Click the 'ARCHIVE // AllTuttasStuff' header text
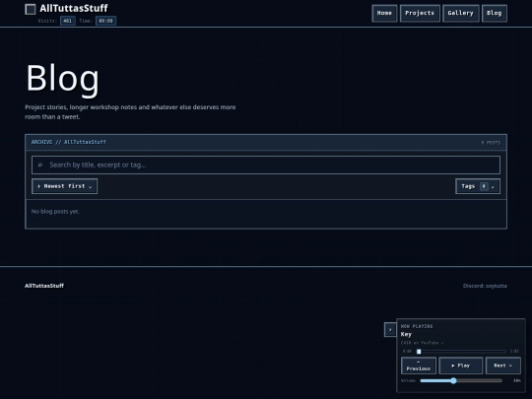The width and height of the screenshot is (532, 399). [x=69, y=142]
